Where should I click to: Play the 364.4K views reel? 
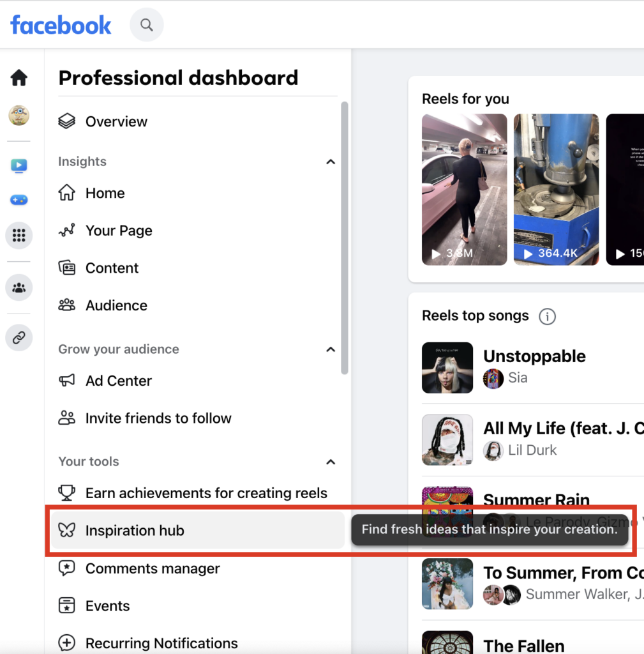tap(556, 189)
